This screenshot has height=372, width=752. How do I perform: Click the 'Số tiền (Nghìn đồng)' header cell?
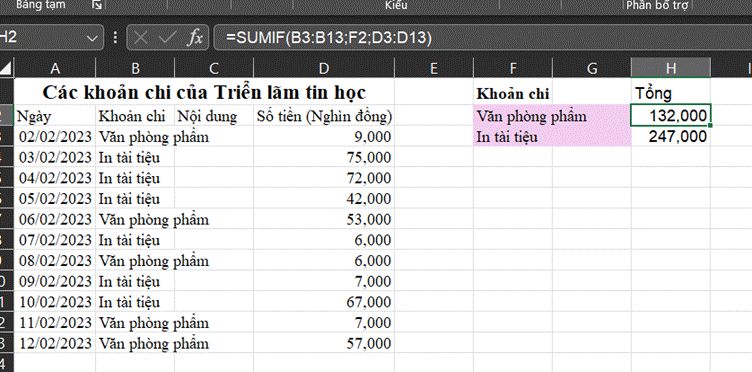click(324, 116)
